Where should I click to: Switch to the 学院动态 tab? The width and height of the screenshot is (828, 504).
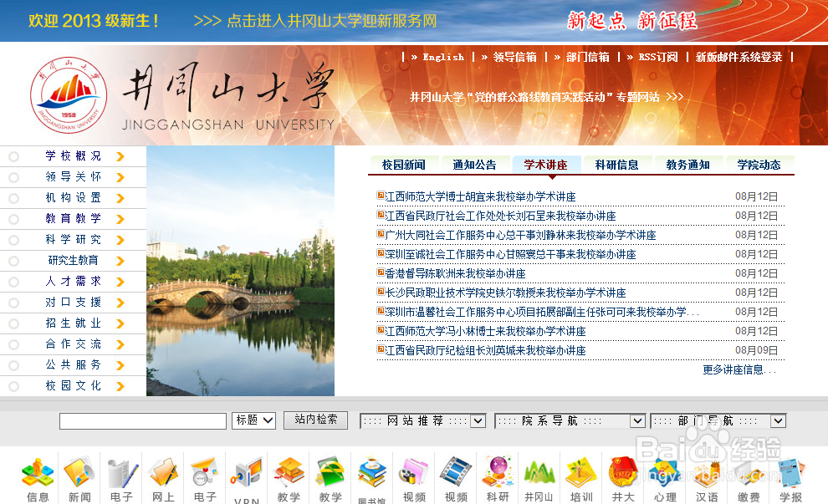(759, 165)
